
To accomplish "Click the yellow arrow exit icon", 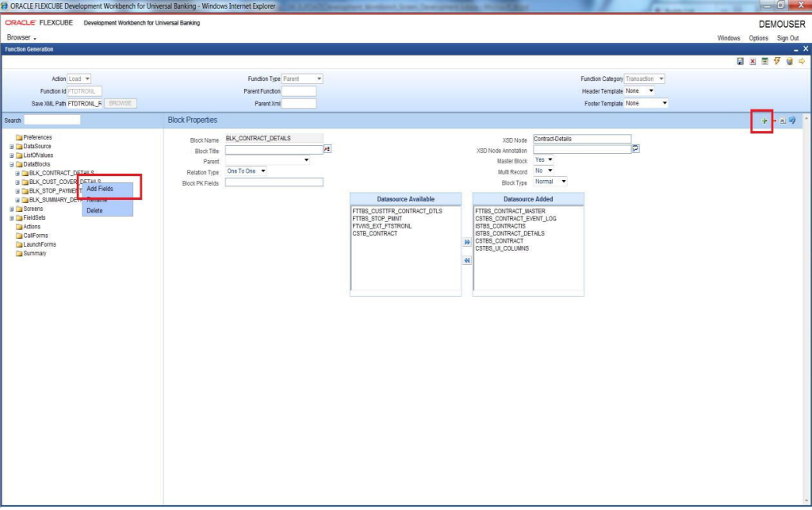I will click(802, 62).
